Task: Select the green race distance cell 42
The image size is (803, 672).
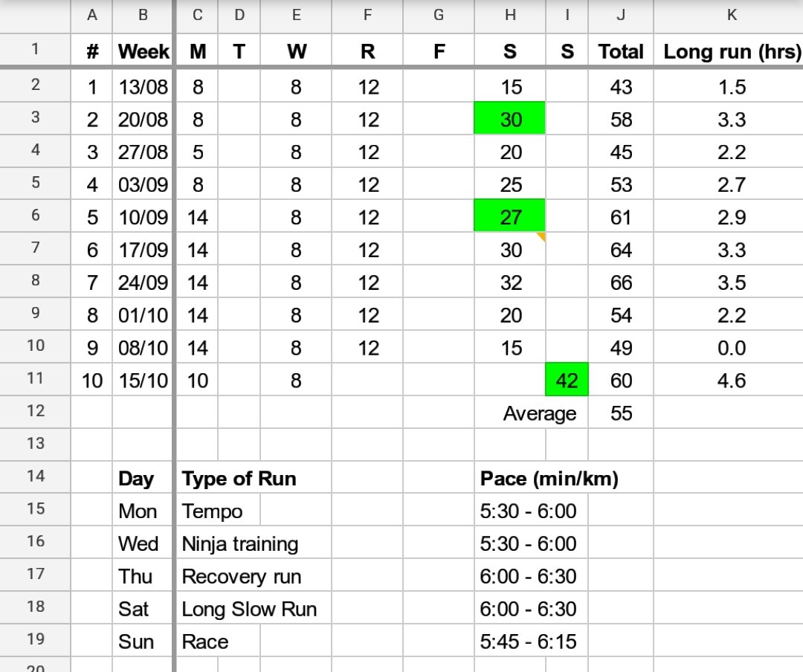Action: coord(567,380)
